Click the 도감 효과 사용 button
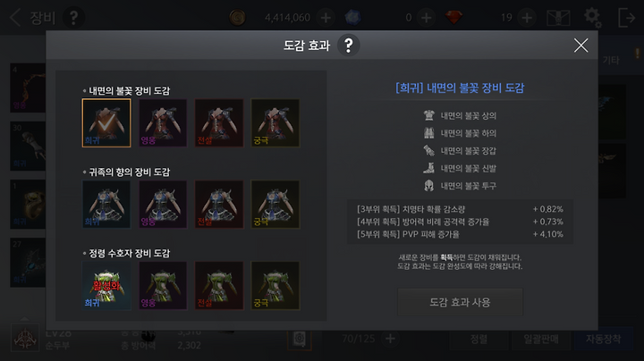Image resolution: width=644 pixels, height=361 pixels. (x=460, y=302)
